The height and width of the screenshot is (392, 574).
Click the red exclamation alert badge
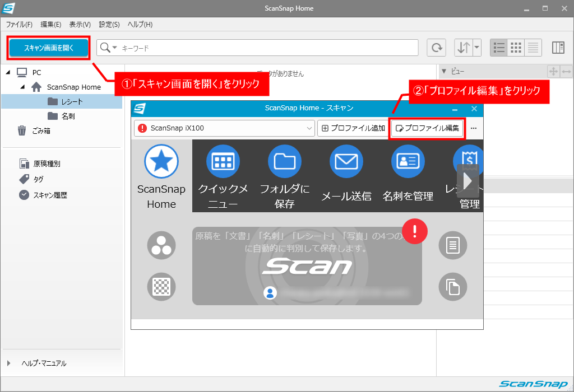(415, 231)
